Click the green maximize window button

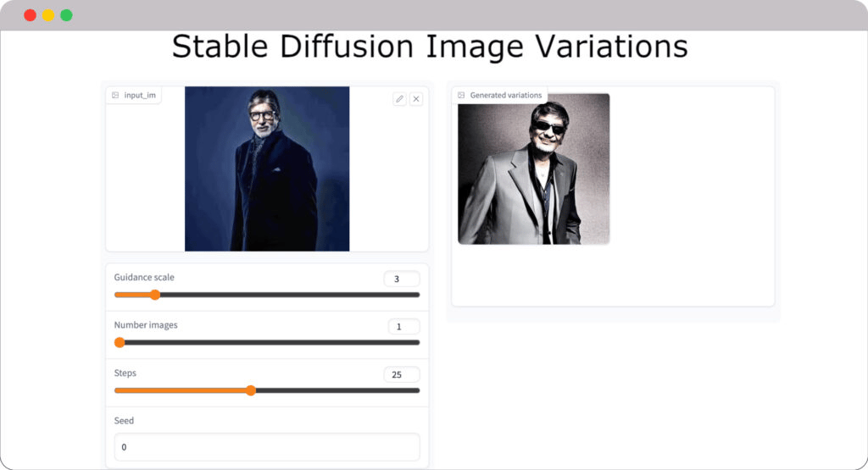point(66,15)
